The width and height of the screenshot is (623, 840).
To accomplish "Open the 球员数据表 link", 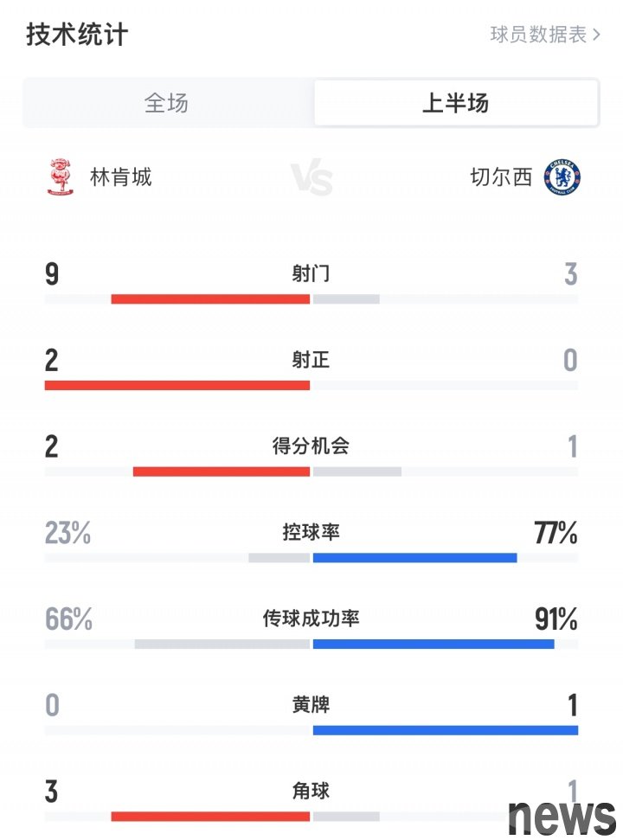I will tap(545, 35).
